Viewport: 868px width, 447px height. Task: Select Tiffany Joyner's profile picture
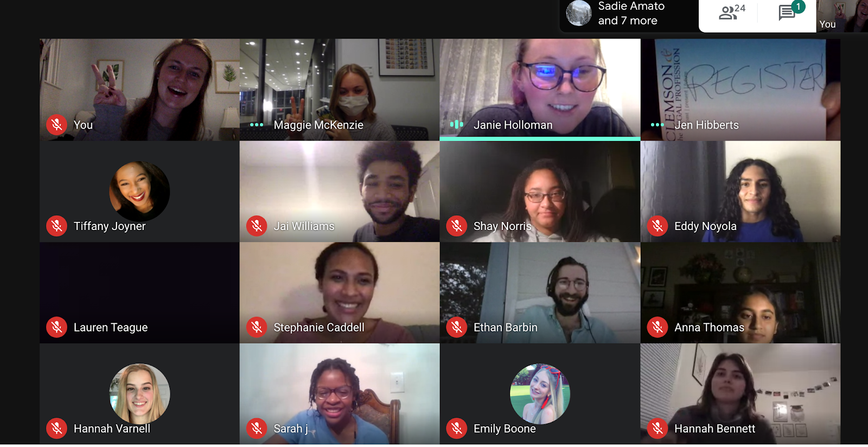[139, 191]
